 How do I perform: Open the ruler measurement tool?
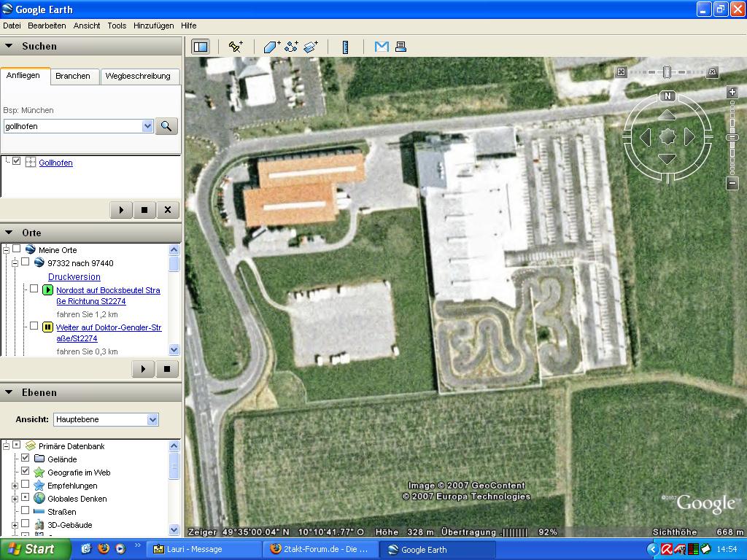[x=345, y=47]
